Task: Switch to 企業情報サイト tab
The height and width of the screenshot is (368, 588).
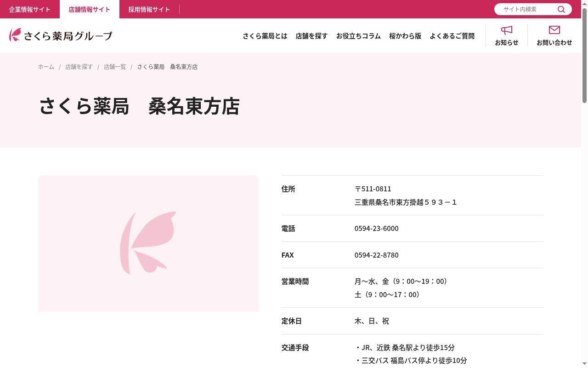Action: [x=30, y=9]
